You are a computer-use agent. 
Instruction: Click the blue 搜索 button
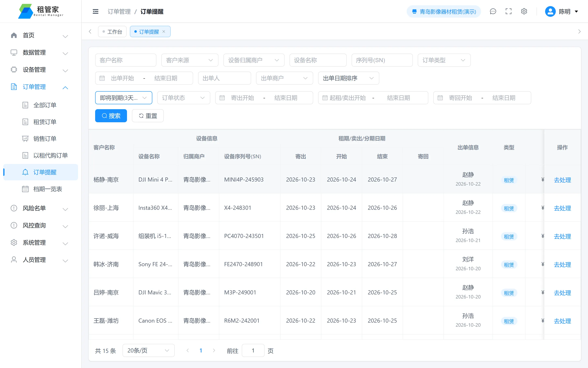pyautogui.click(x=111, y=116)
